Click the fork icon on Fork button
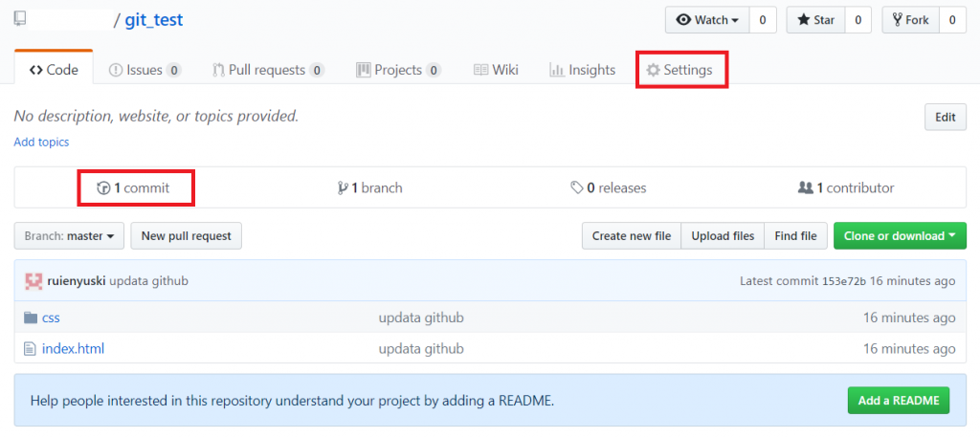 [898, 20]
